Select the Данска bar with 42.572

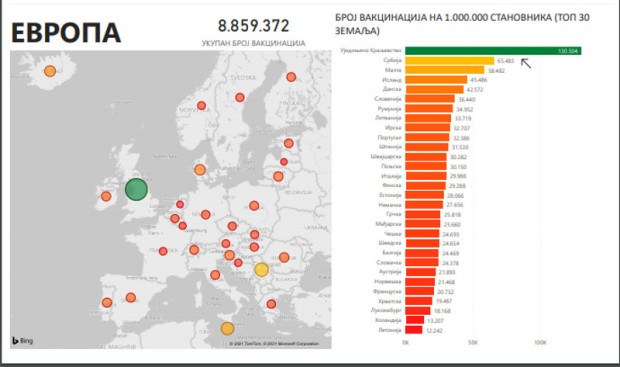[x=434, y=89]
